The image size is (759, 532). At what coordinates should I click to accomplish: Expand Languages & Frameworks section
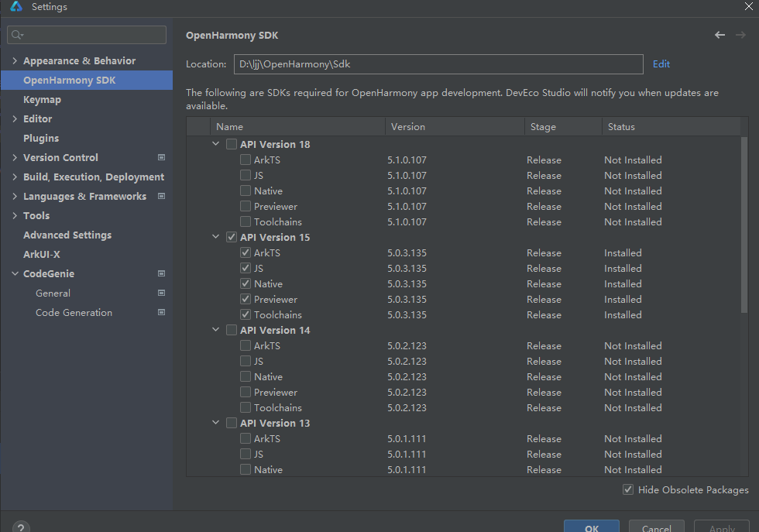15,196
